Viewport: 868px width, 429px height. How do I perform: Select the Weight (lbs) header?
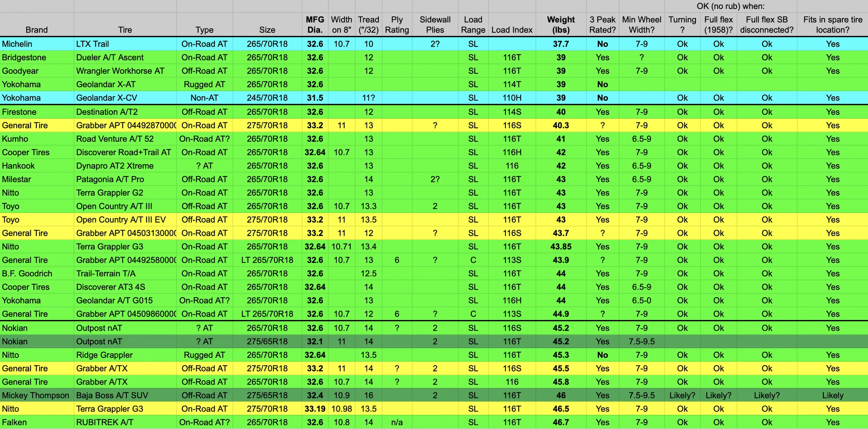[561, 24]
